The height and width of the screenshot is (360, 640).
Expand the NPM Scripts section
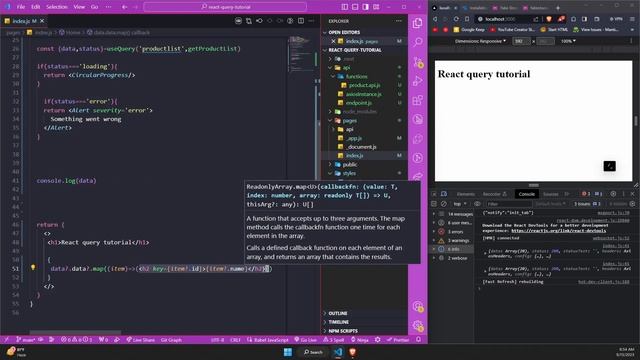(x=343, y=331)
